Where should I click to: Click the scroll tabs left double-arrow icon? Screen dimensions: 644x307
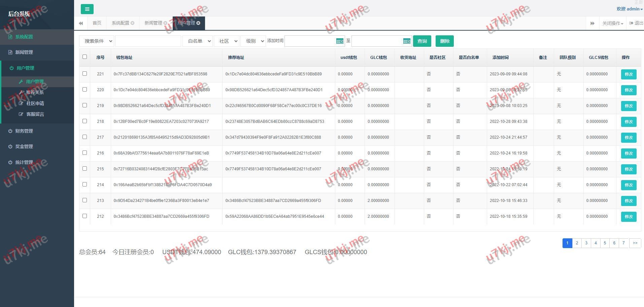(81, 23)
